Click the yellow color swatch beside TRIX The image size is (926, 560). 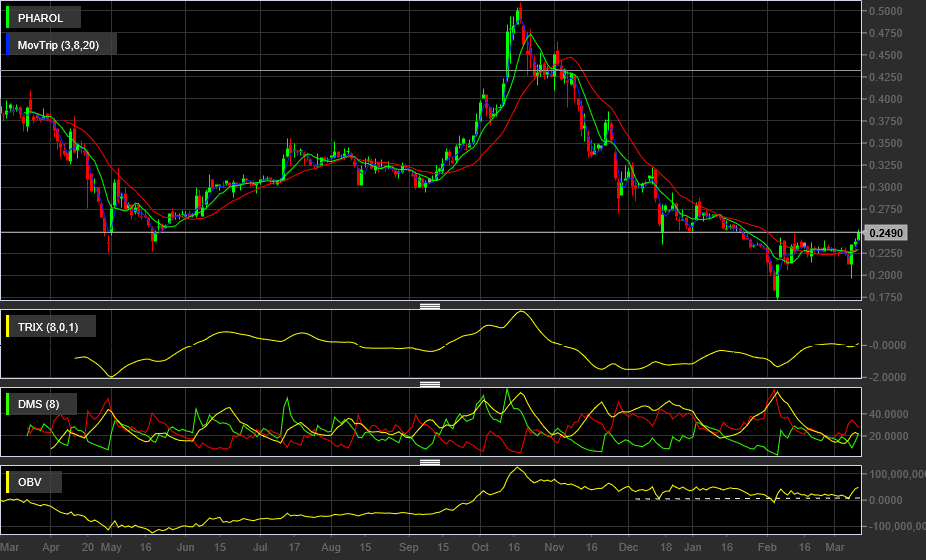8,327
